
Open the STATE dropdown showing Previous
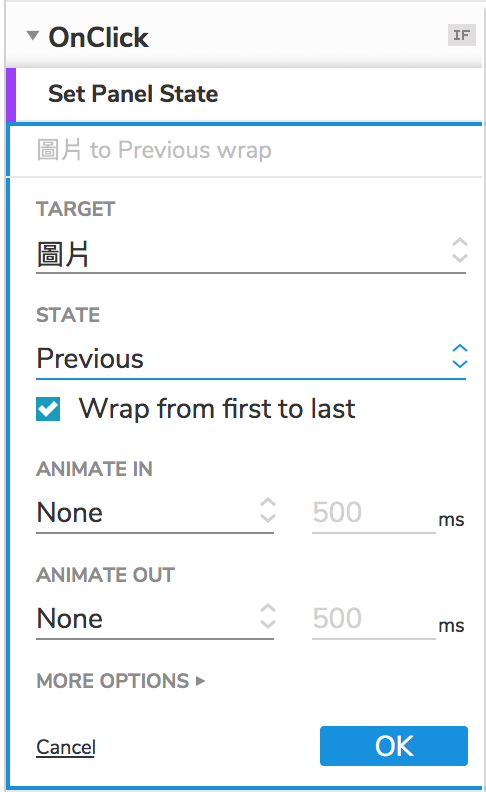(251, 359)
